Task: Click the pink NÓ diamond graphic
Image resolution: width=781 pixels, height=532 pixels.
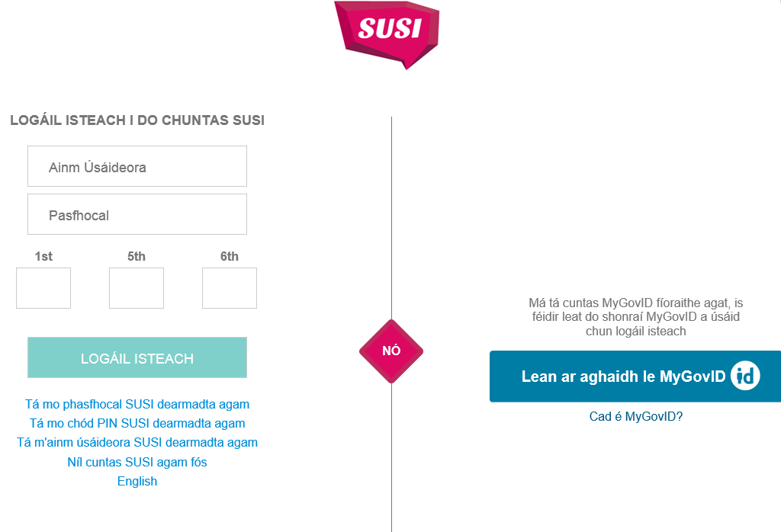Action: click(391, 351)
